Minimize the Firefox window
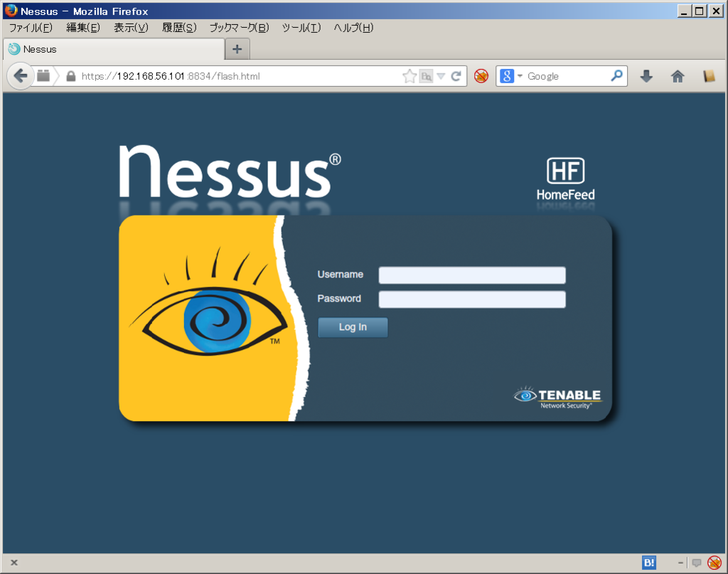This screenshot has height=574, width=728. pyautogui.click(x=683, y=11)
